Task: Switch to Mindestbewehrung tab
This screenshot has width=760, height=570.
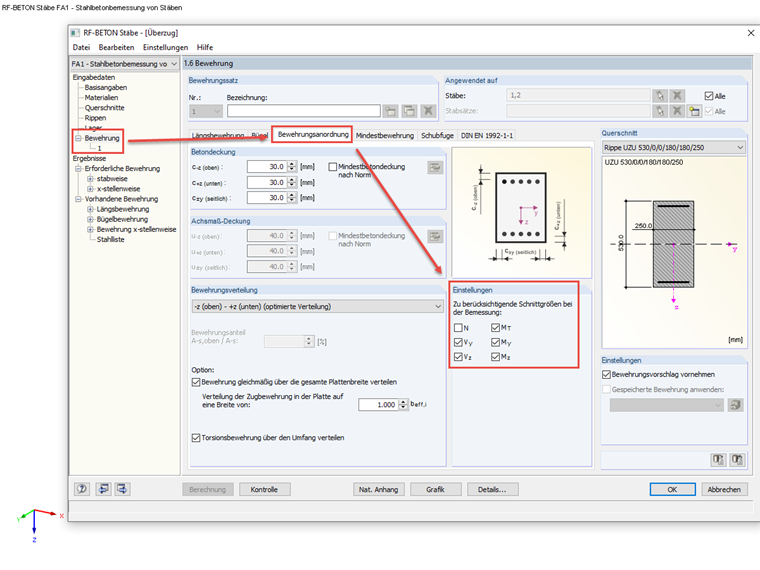Action: pyautogui.click(x=385, y=136)
